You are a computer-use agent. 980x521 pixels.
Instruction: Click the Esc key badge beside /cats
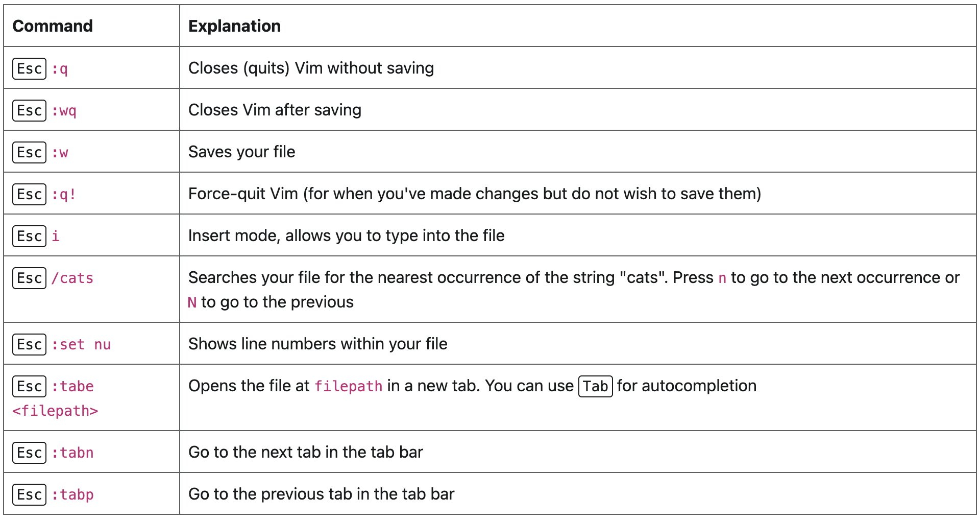pyautogui.click(x=29, y=278)
